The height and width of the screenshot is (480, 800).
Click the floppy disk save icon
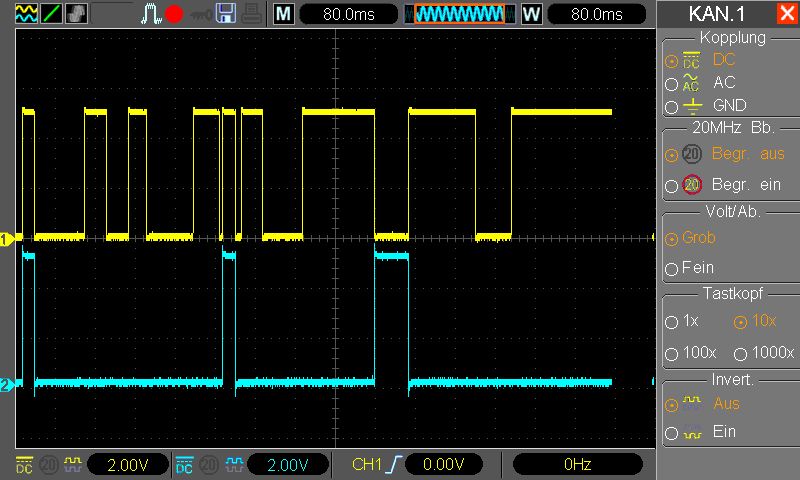(226, 14)
